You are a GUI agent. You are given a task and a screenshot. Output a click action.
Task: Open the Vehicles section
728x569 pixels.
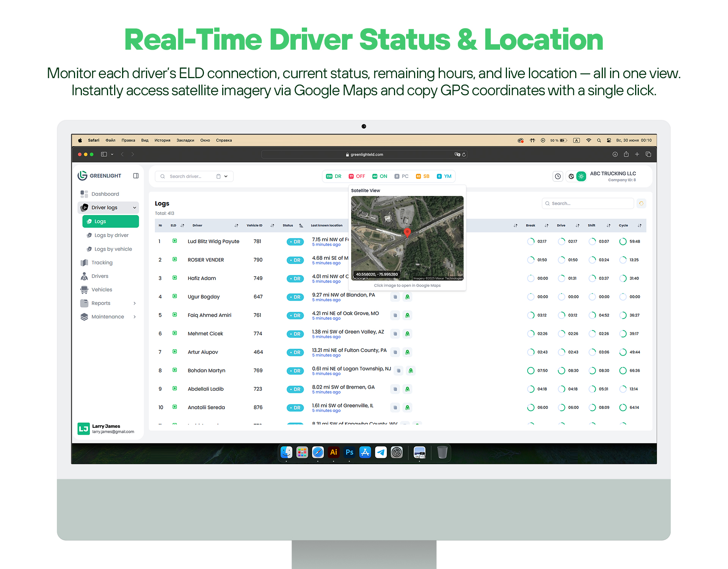point(102,289)
